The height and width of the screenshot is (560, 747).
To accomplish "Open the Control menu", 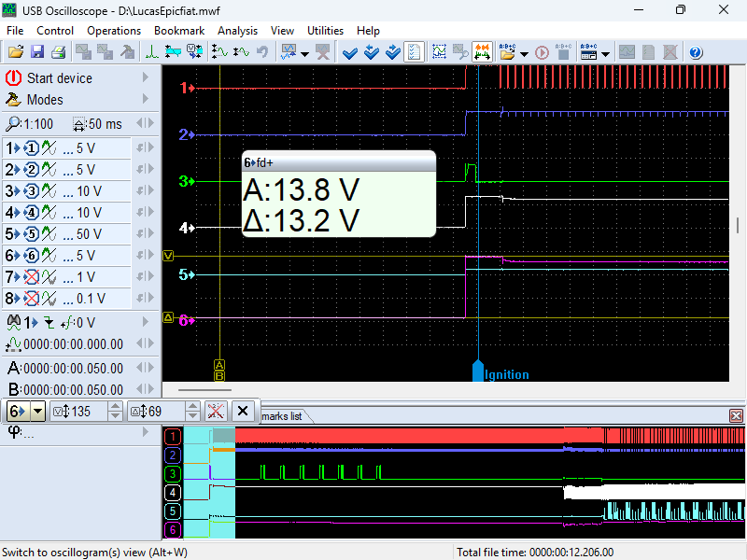I will pos(55,31).
